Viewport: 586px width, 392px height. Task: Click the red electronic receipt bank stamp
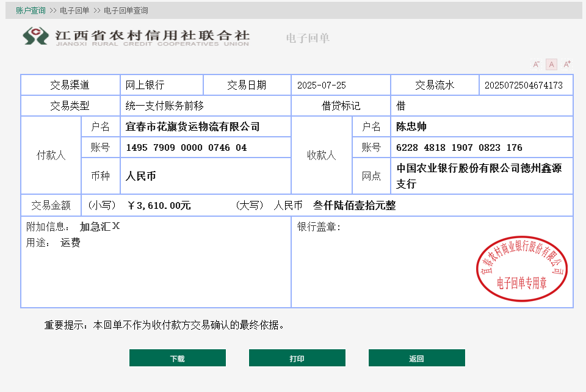522,268
